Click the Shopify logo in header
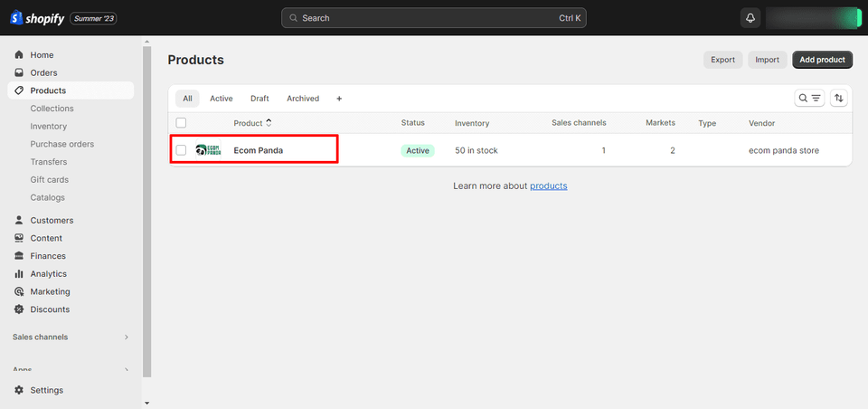 (x=36, y=18)
